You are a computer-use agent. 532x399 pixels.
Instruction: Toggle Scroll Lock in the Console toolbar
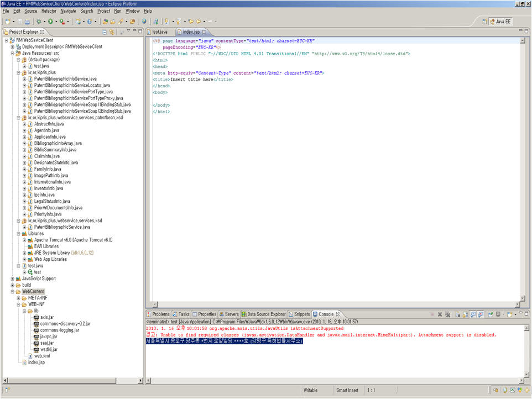coord(466,314)
